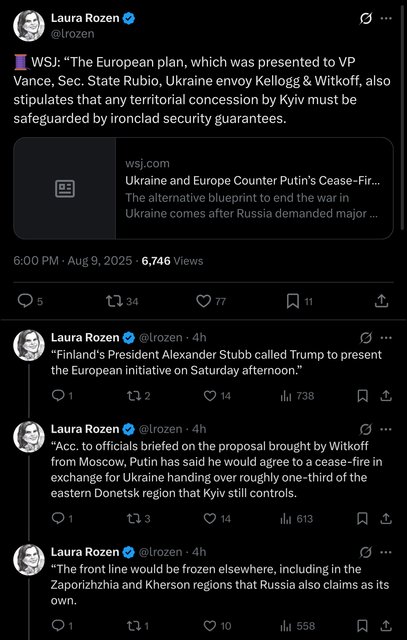Screen dimensions: 407x640
Task: Click the Grok icon on main post
Action: click(x=365, y=19)
